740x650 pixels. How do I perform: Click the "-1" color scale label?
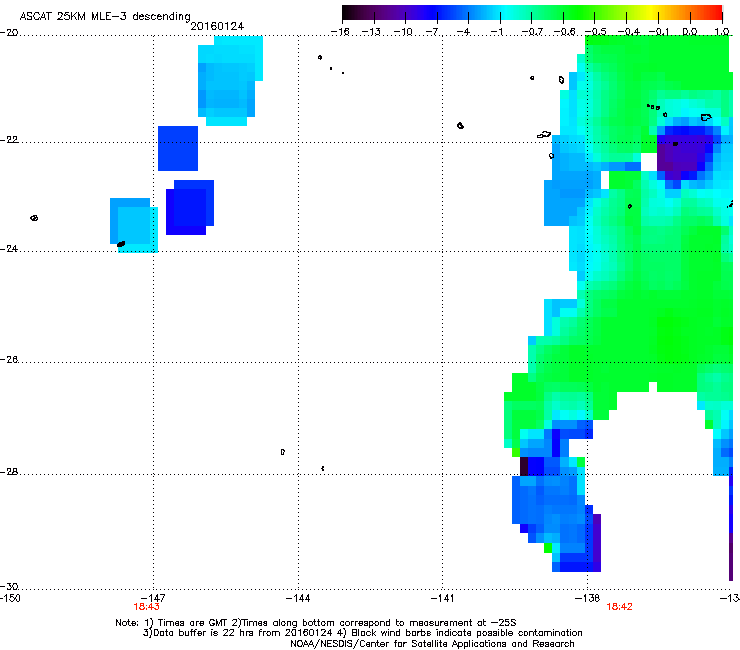click(x=496, y=32)
